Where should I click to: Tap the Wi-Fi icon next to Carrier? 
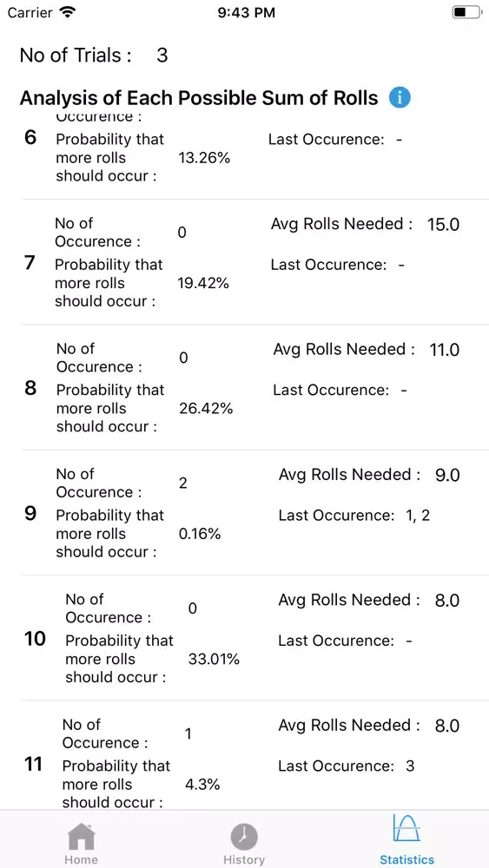68,12
